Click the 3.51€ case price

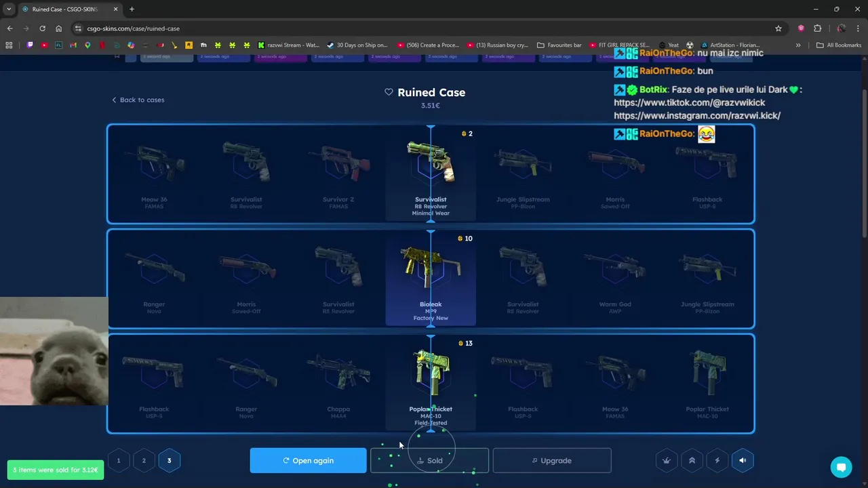[x=431, y=106]
